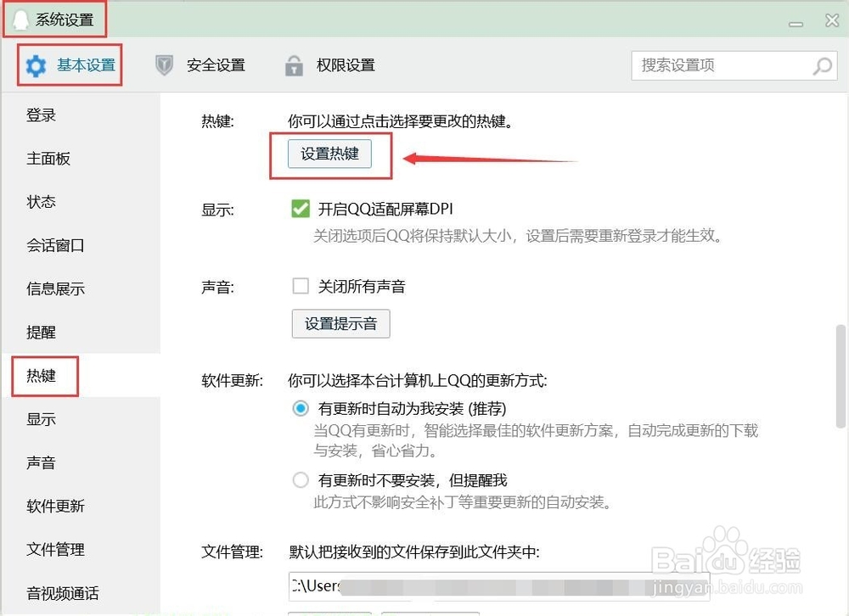Select 音视频通话 in the sidebar
Screen dimensions: 849x616
tap(61, 593)
